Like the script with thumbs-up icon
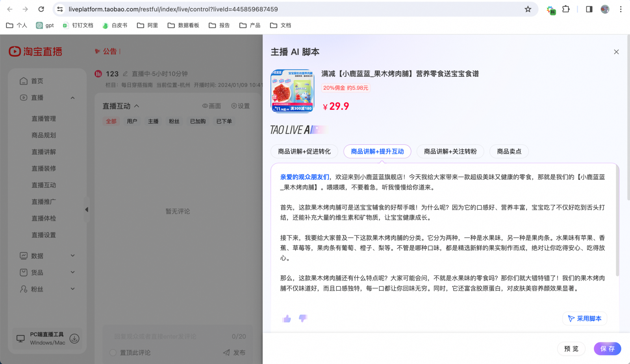630x364 pixels. click(287, 318)
